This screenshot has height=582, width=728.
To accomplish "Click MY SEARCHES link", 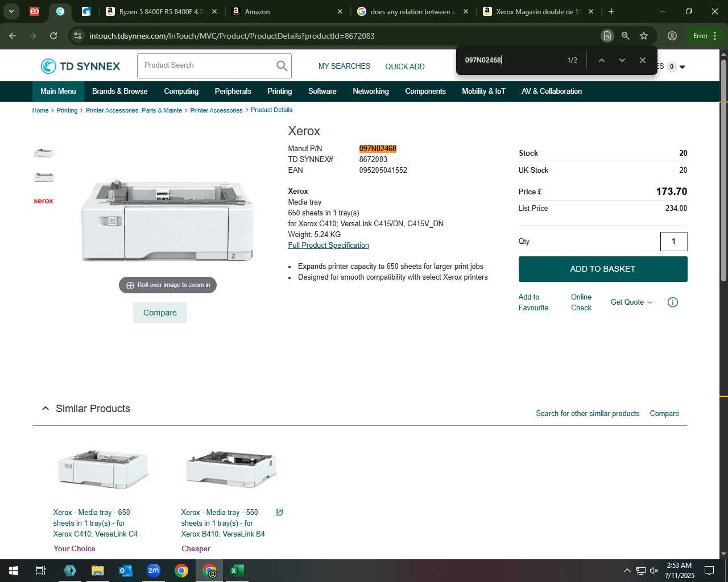I will (x=344, y=66).
